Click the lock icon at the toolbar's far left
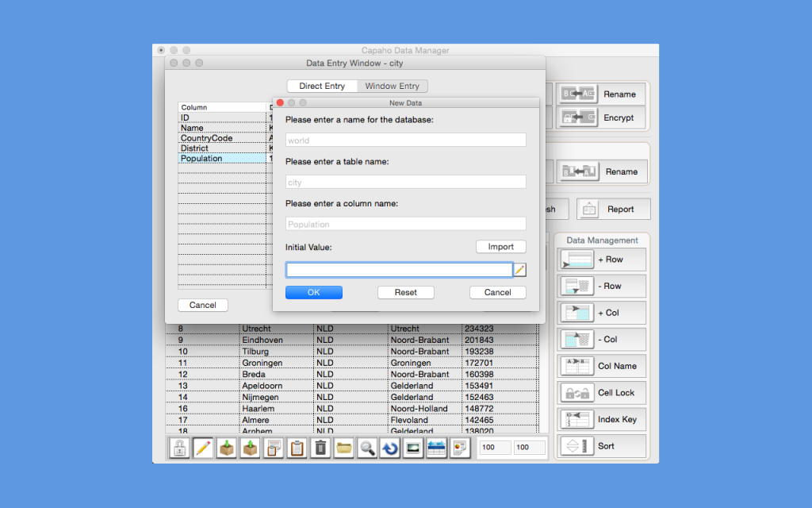The image size is (812, 508). pos(179,448)
